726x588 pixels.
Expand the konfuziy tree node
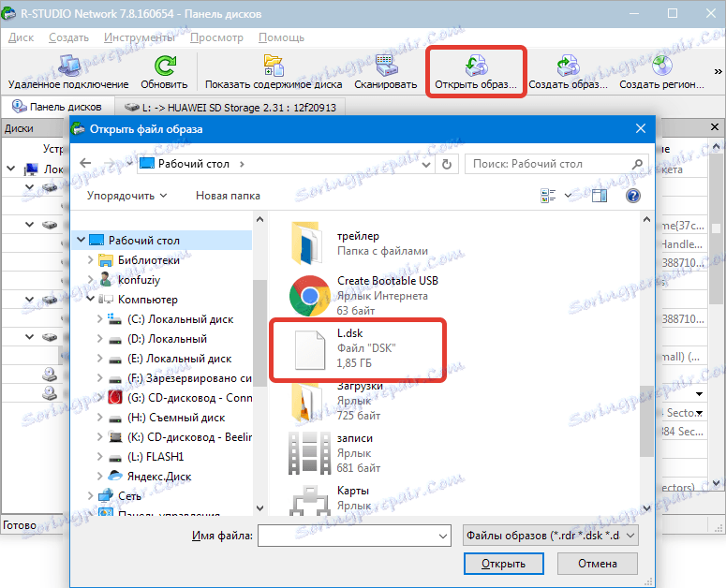(91, 279)
